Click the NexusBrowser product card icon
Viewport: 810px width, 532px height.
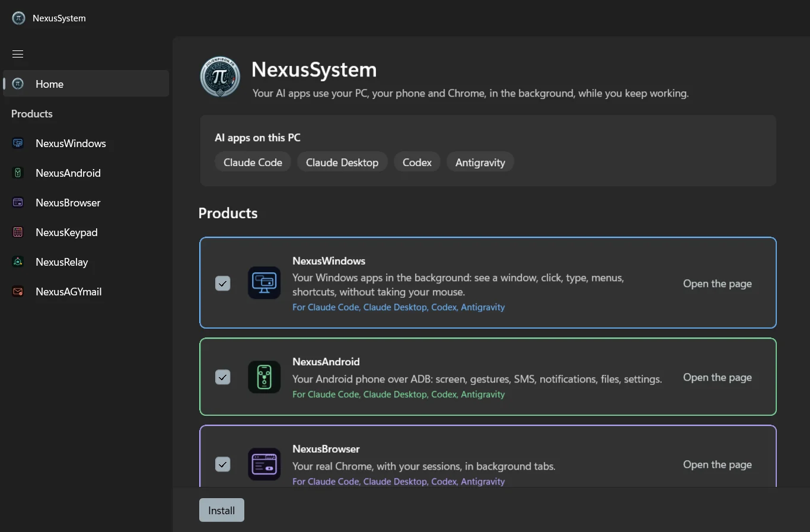(264, 464)
